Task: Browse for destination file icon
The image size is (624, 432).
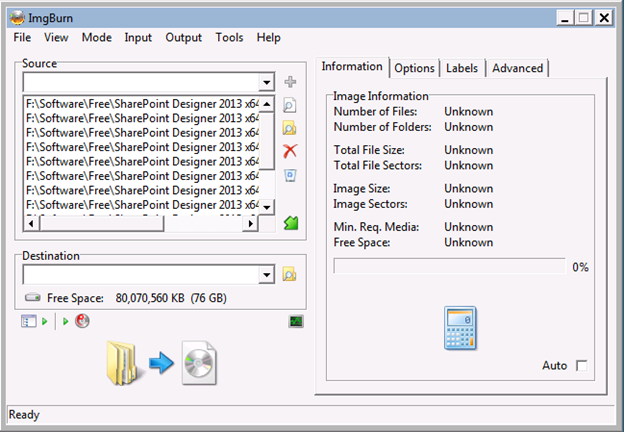Action: pos(289,274)
